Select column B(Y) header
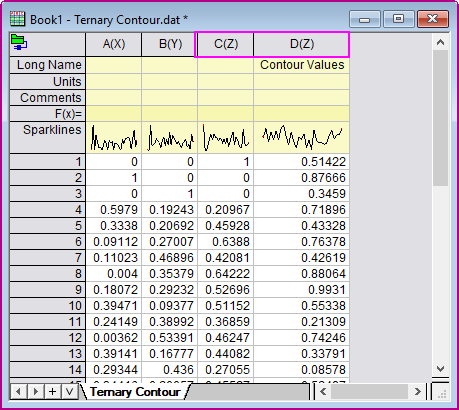 pos(170,44)
